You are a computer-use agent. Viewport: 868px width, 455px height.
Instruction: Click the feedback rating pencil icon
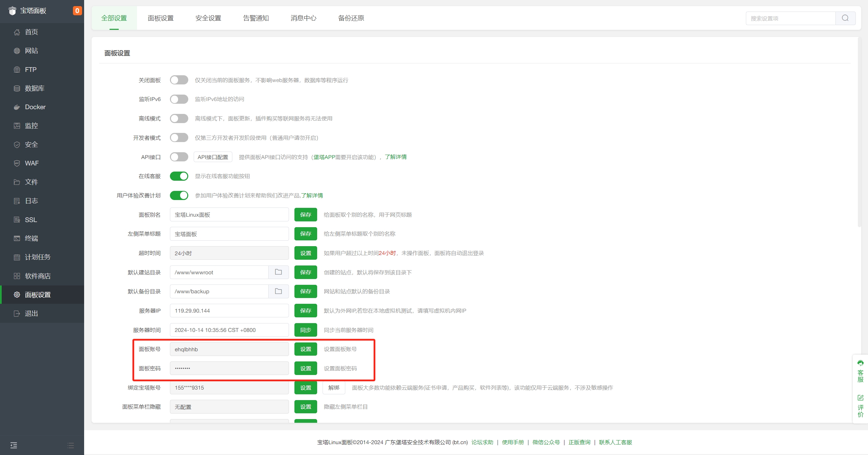click(860, 398)
